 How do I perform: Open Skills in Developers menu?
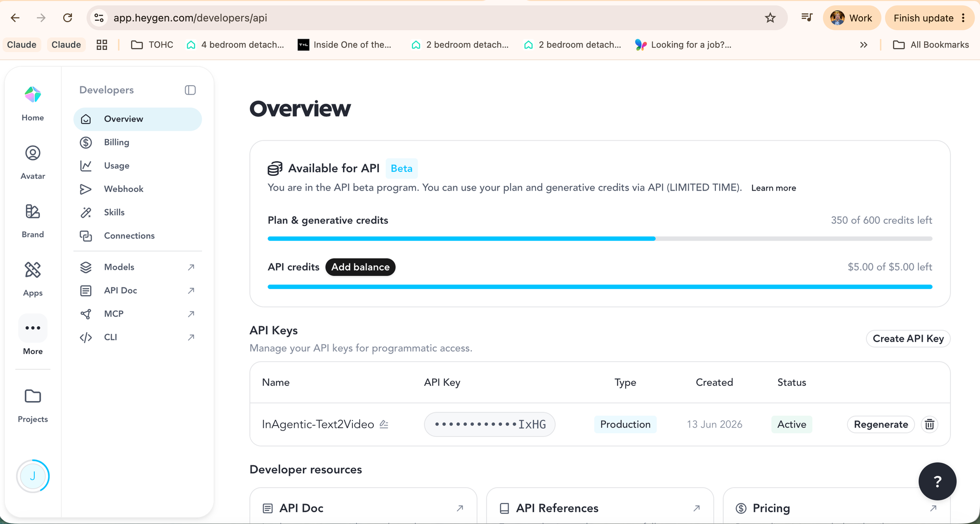tap(138, 213)
